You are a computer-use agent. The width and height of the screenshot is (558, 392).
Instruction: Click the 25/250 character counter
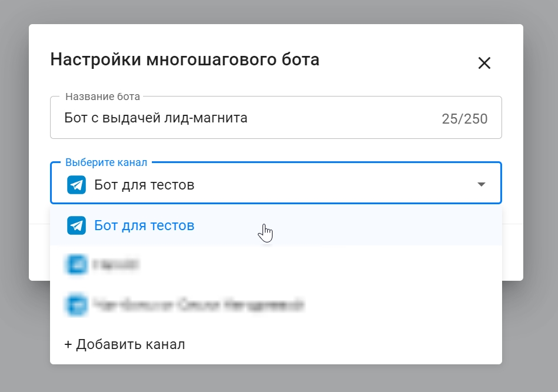point(464,119)
